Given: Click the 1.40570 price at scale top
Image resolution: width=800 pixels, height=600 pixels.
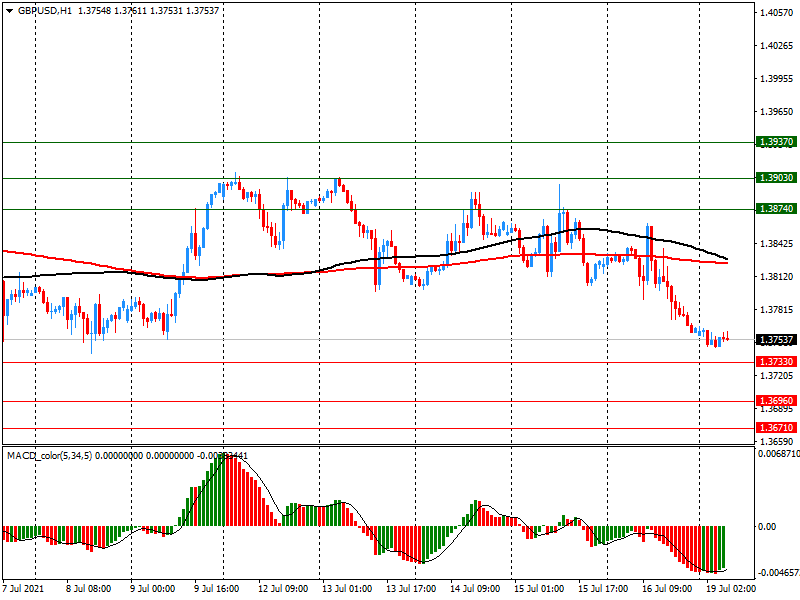Looking at the screenshot, I should coord(776,13).
